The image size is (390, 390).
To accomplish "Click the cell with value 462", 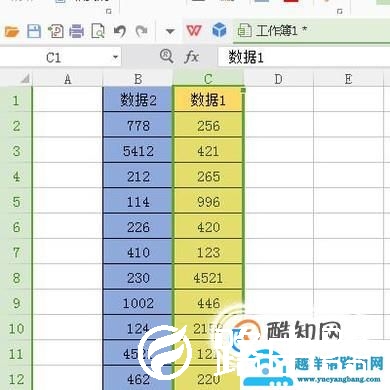I will [138, 379].
